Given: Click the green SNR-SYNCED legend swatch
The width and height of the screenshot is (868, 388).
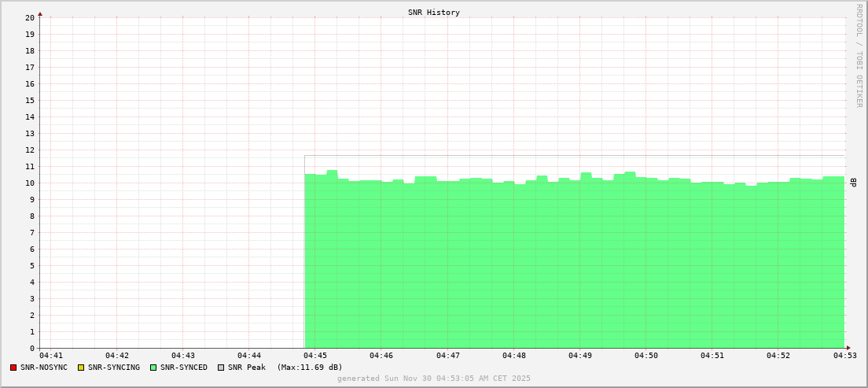Looking at the screenshot, I should 153,368.
